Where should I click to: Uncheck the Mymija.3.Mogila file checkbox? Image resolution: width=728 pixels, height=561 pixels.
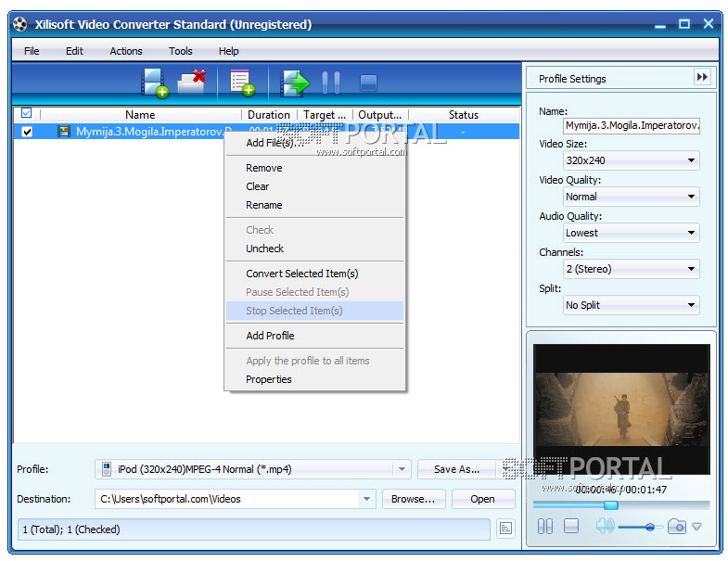27,132
